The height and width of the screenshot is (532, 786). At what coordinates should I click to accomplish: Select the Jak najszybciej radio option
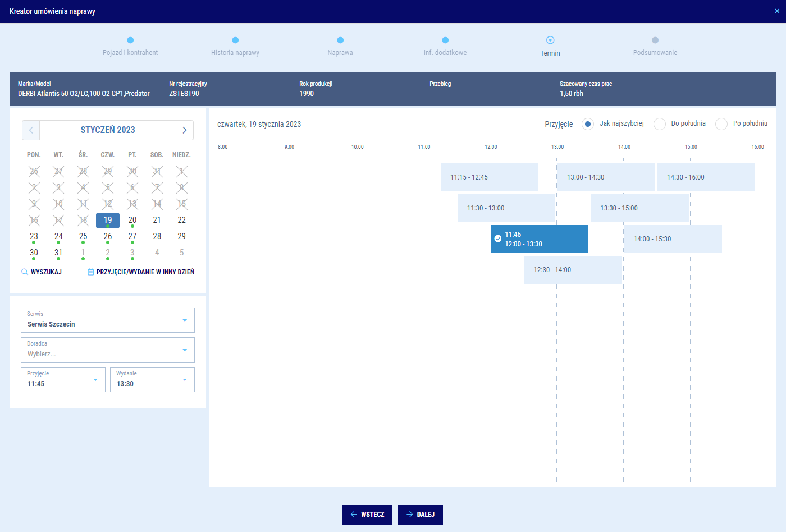tap(588, 124)
